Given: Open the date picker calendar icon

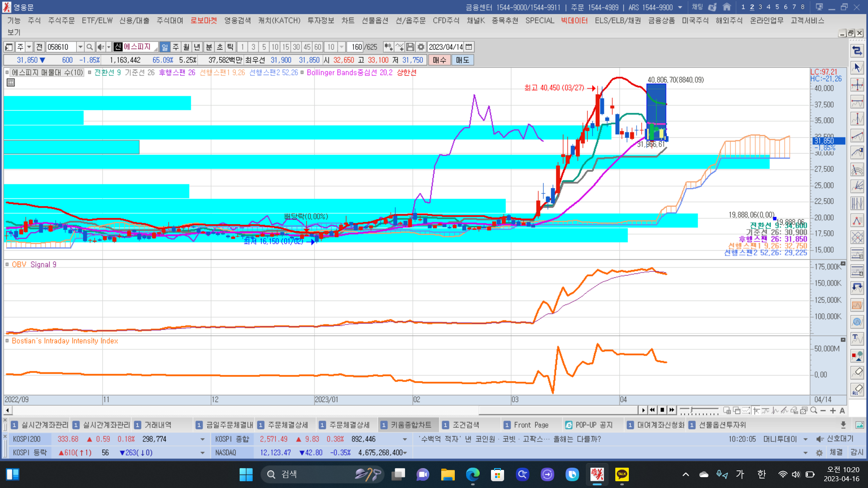Looking at the screenshot, I should pos(469,47).
